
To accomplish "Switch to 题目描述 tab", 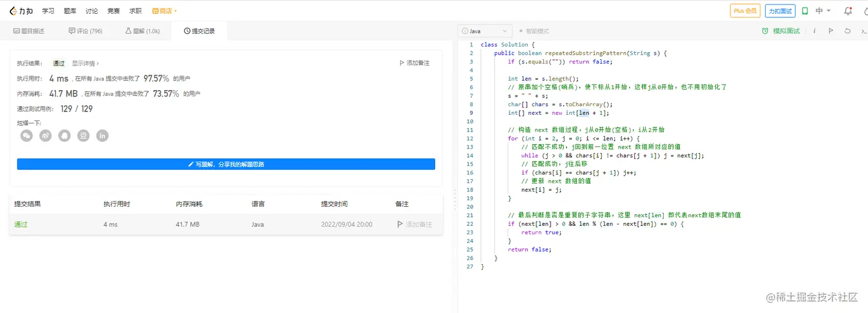I will tap(28, 31).
